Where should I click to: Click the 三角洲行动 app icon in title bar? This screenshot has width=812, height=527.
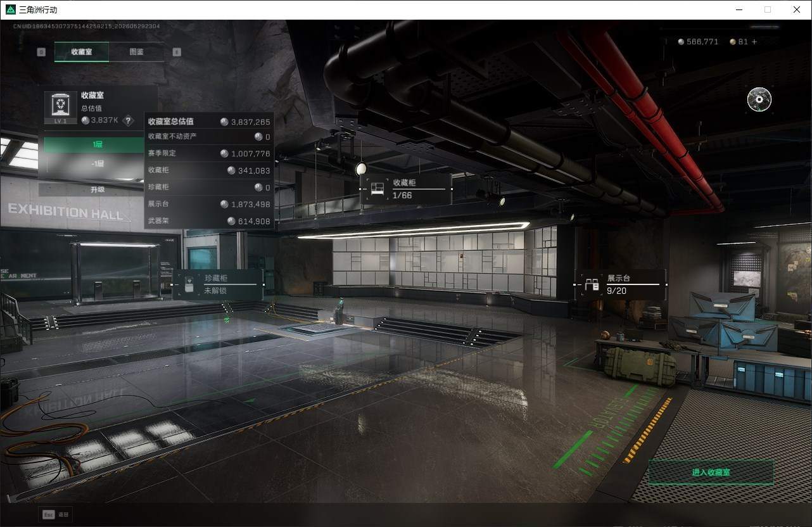(x=10, y=10)
